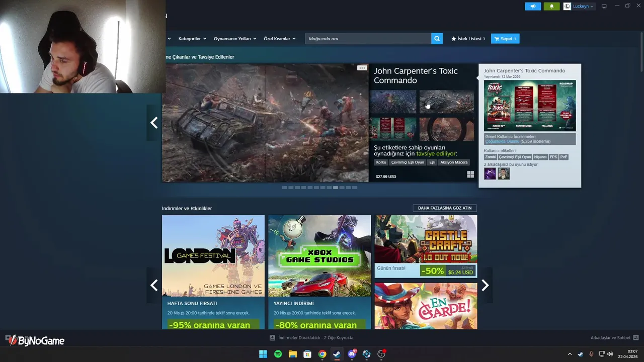
Task: Click the microphone tray icon
Action: click(591, 354)
